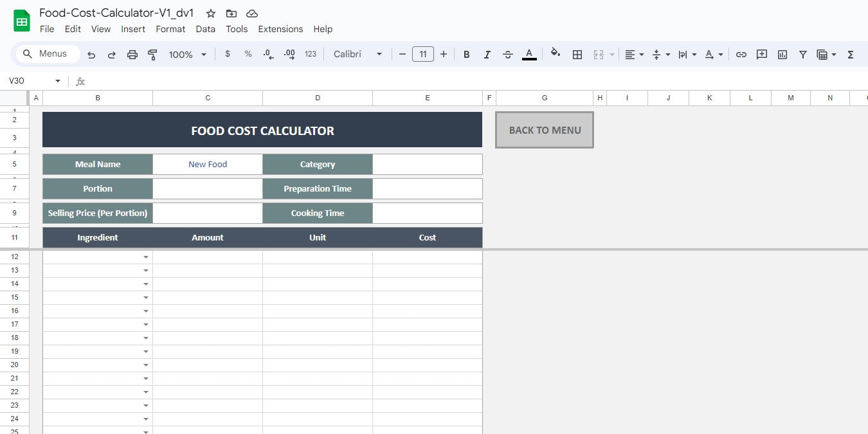
Task: Open the Format menu
Action: 170,29
